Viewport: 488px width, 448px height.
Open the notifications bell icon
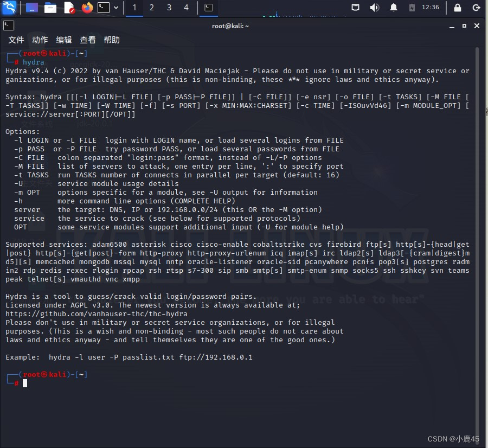point(394,7)
